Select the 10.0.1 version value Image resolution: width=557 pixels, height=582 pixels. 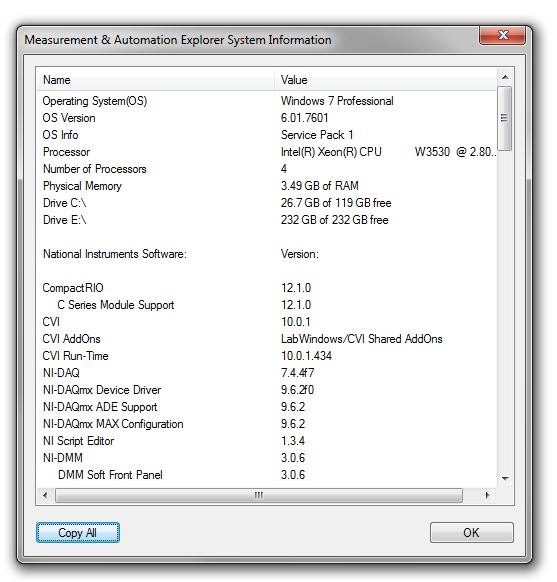(x=296, y=322)
